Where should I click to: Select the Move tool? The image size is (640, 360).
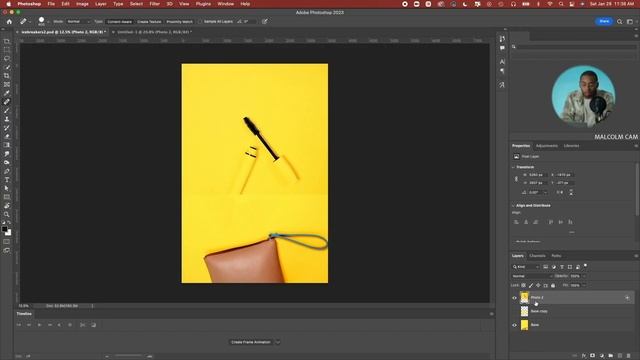point(7,41)
